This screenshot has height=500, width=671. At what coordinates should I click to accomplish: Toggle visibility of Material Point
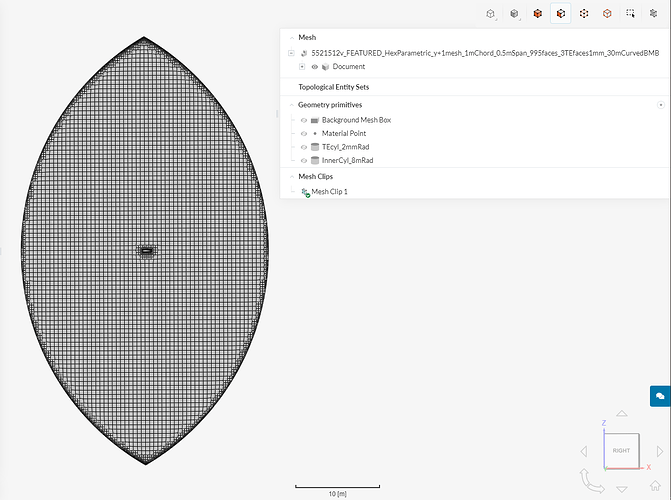pos(304,134)
